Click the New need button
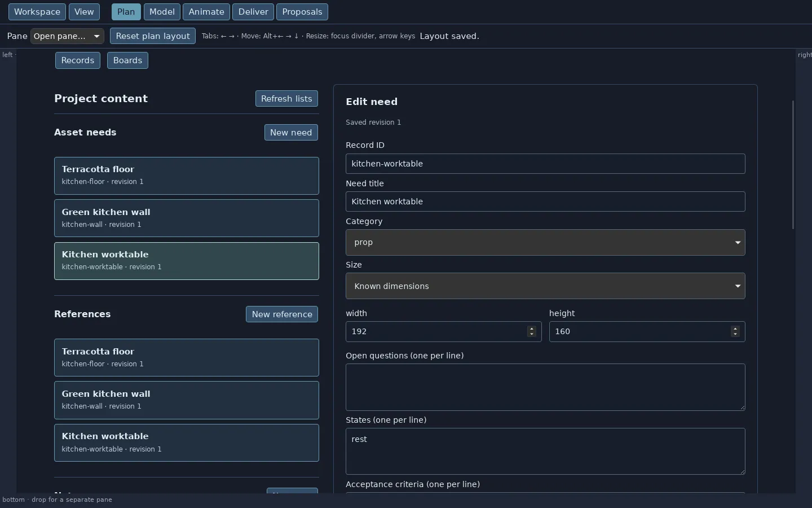The height and width of the screenshot is (508, 812). [291, 133]
